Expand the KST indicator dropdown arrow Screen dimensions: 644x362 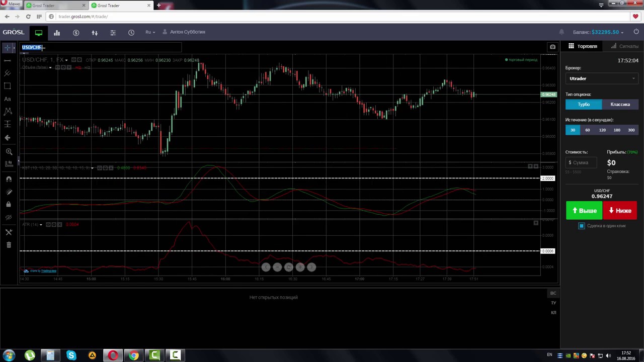pos(92,168)
